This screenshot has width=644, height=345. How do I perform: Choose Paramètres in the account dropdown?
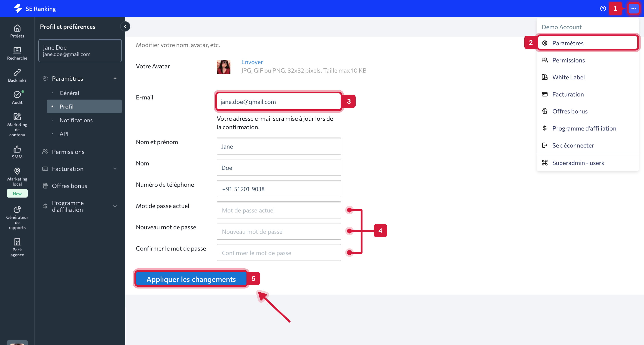[588, 43]
